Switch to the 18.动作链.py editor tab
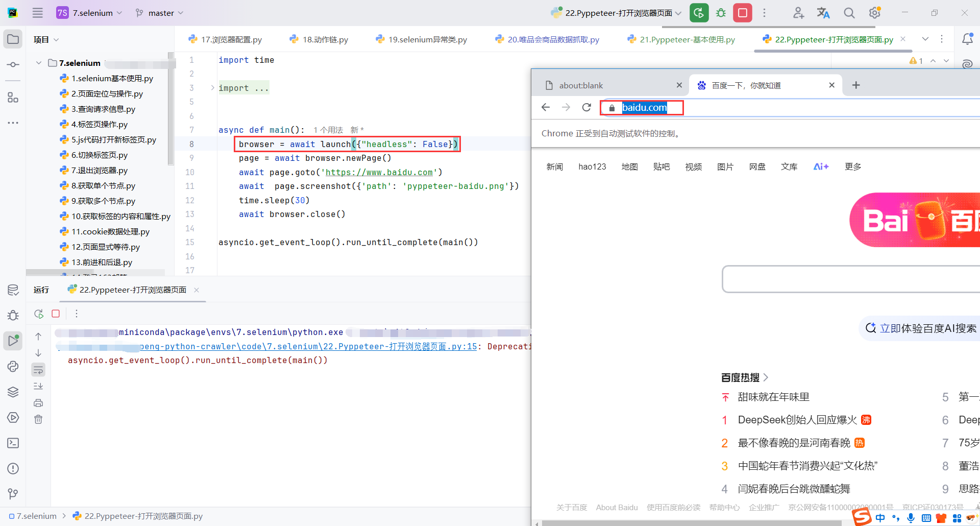This screenshot has height=526, width=980. click(x=319, y=39)
